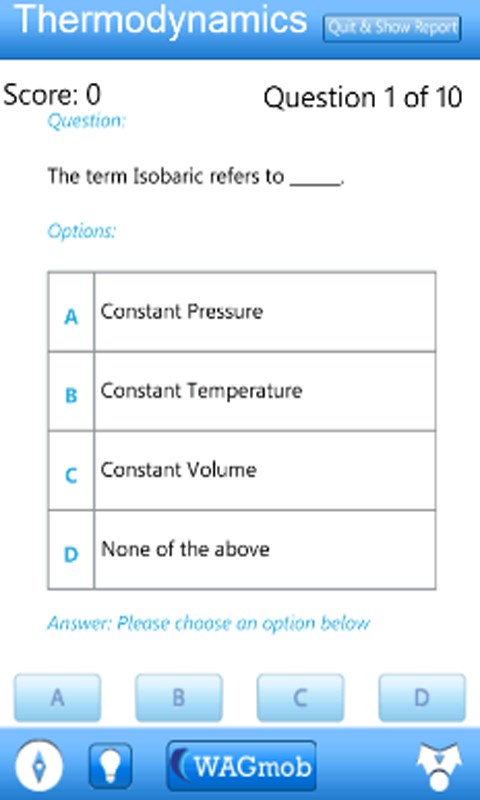Choose answer button A below the prompt
The height and width of the screenshot is (800, 480).
[58, 697]
